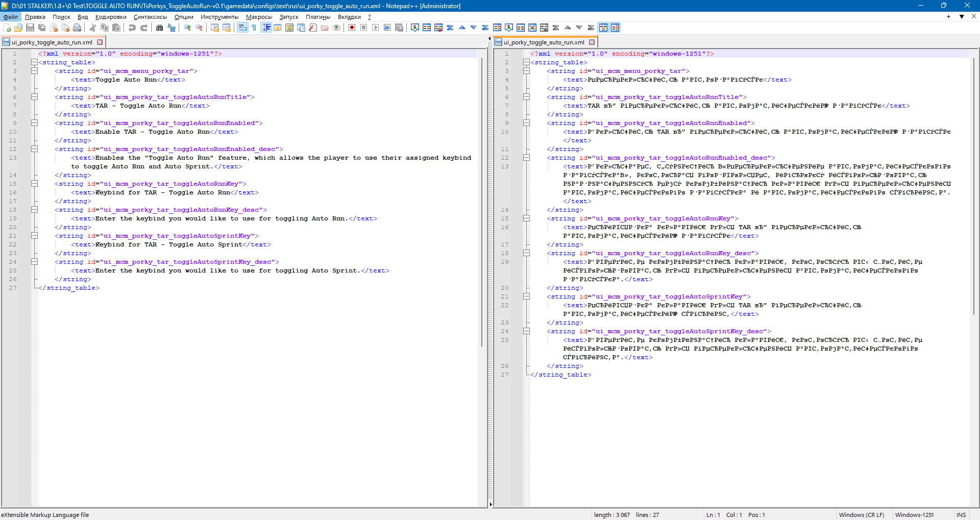980x520 pixels.
Task: Zoom in with the magnifier plus icon
Action: [x=187, y=28]
